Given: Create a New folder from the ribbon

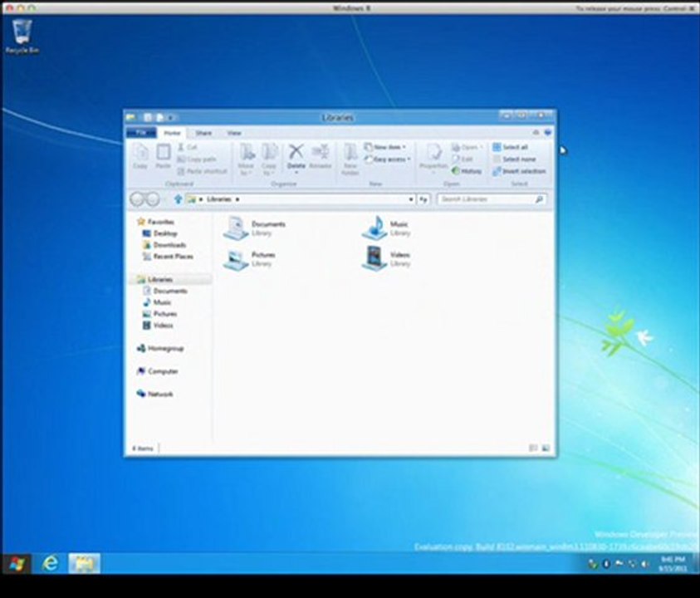Looking at the screenshot, I should click(350, 159).
